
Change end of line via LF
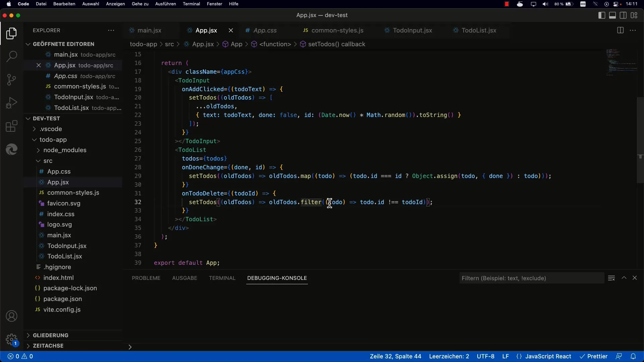505,356
